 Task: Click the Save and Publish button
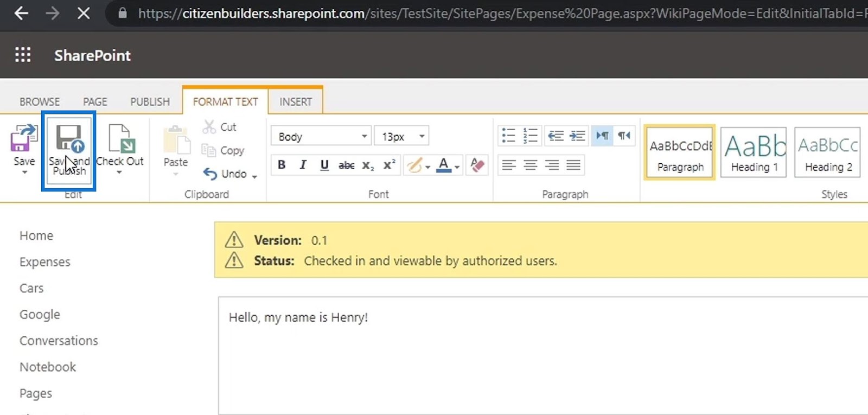pyautogui.click(x=69, y=151)
